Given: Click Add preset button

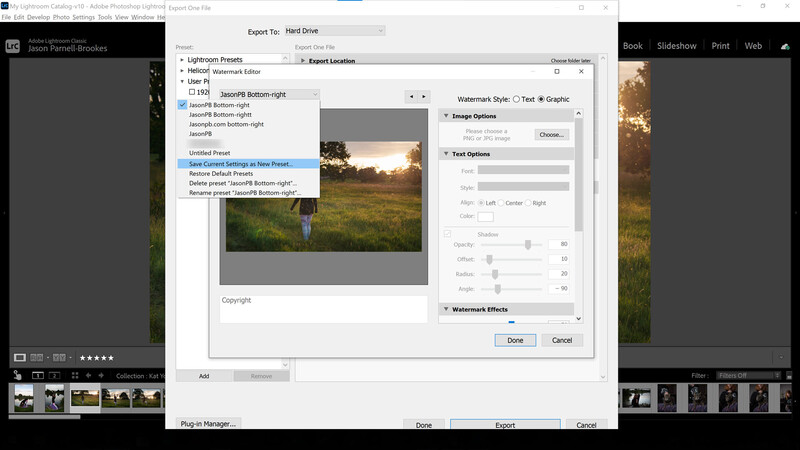Looking at the screenshot, I should (204, 376).
